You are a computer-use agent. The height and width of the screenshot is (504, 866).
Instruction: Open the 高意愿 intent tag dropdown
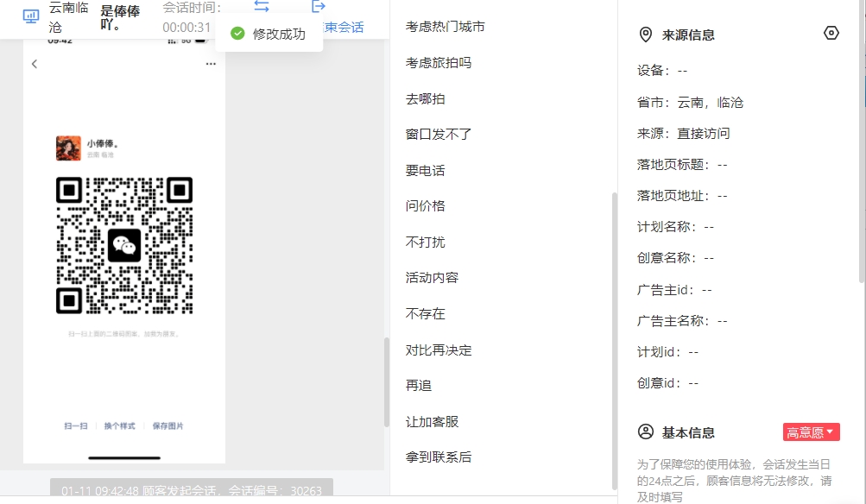click(811, 432)
